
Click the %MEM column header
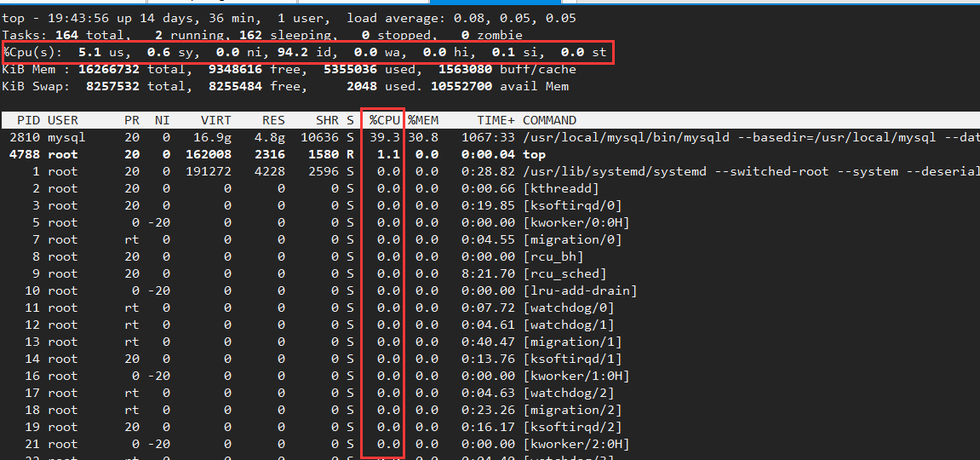pyautogui.click(x=422, y=120)
